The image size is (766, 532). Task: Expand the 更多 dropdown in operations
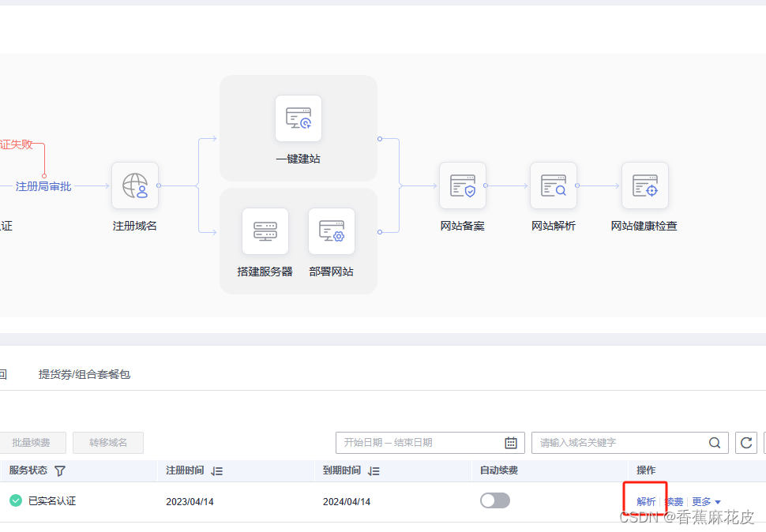point(706,502)
